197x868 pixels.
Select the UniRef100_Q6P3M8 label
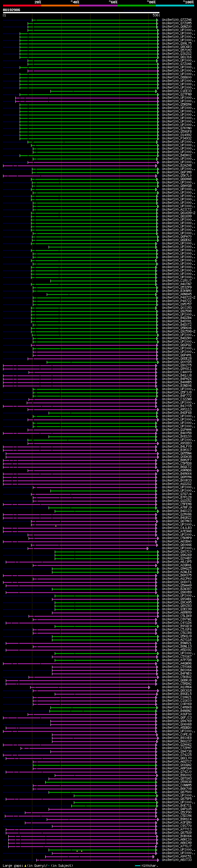177,172
